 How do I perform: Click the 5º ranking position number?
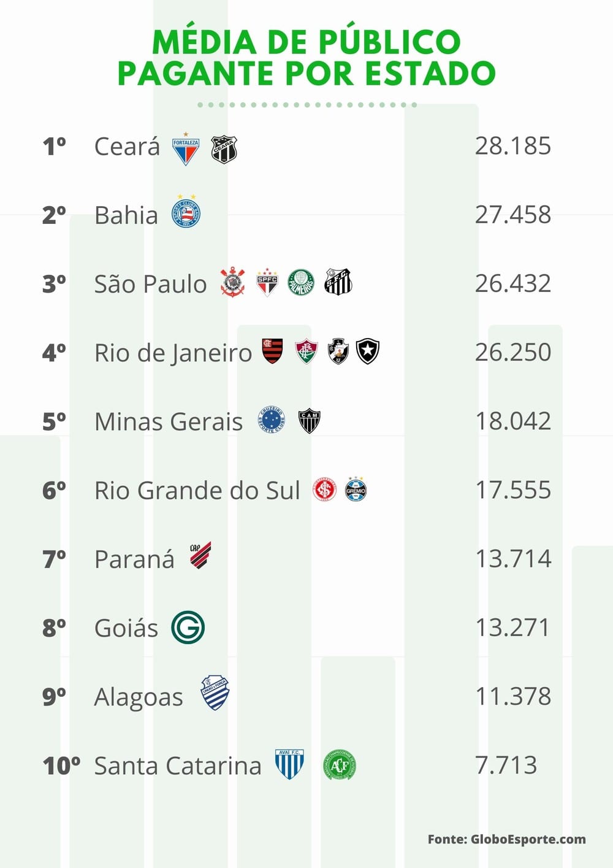pos(54,421)
